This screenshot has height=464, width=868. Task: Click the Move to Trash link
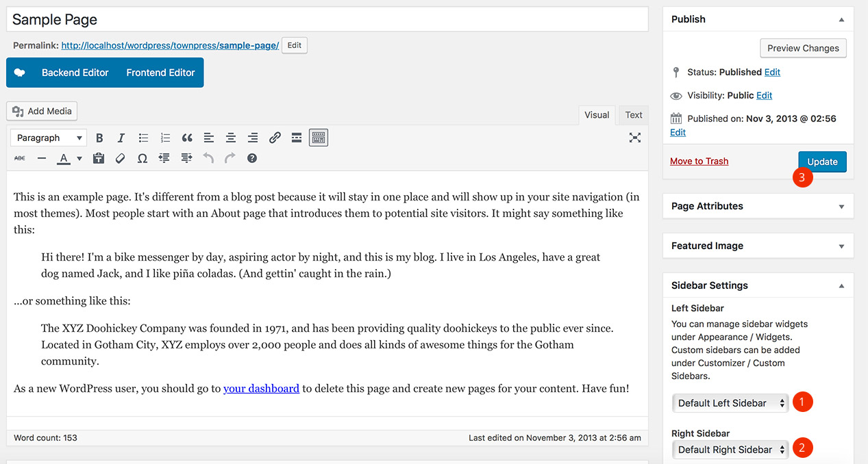click(x=699, y=162)
